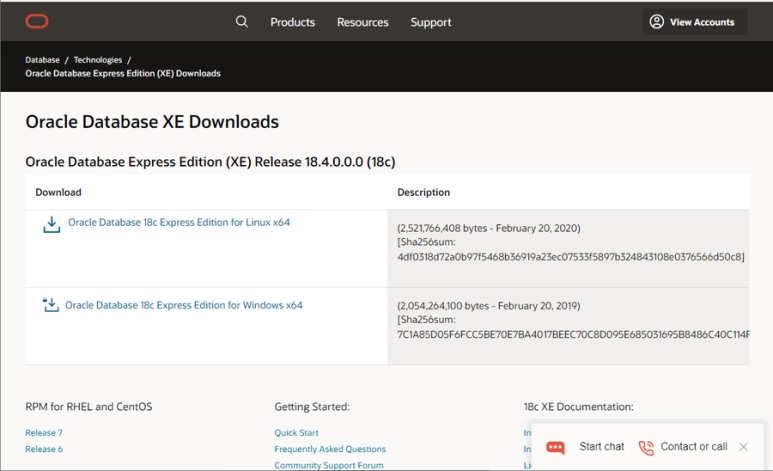Open the Products menu
Screen dimensions: 773x471
292,22
